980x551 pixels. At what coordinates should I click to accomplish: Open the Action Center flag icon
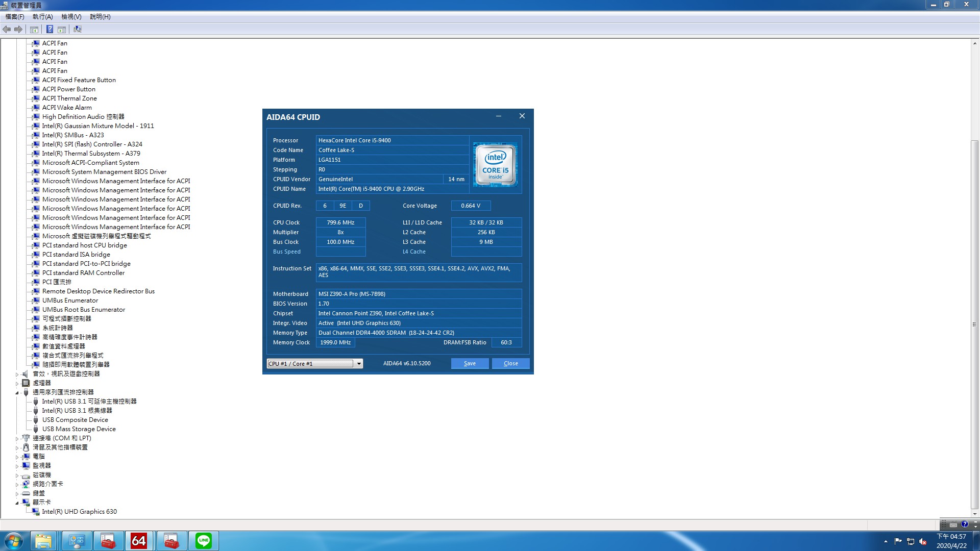pyautogui.click(x=898, y=541)
